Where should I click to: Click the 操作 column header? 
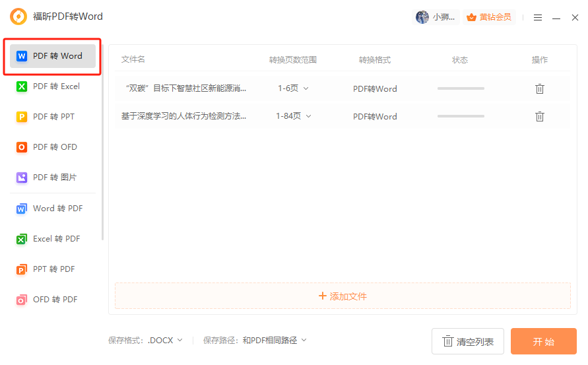(x=540, y=60)
